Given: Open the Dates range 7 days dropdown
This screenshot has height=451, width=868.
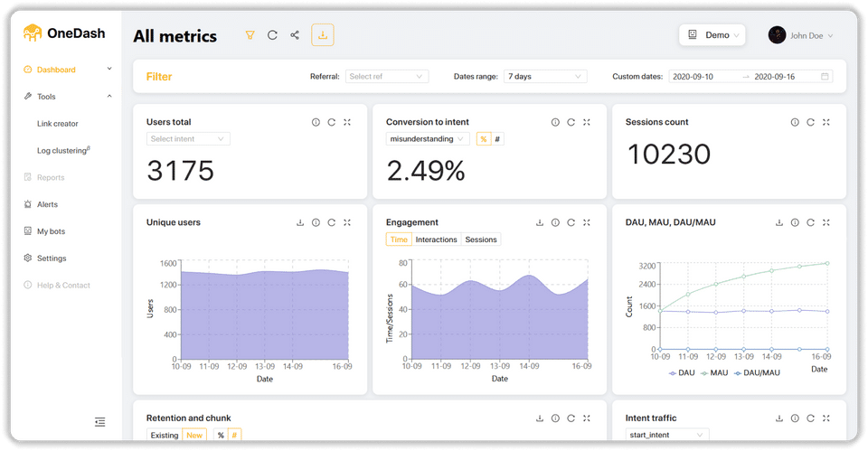Looking at the screenshot, I should tap(545, 76).
